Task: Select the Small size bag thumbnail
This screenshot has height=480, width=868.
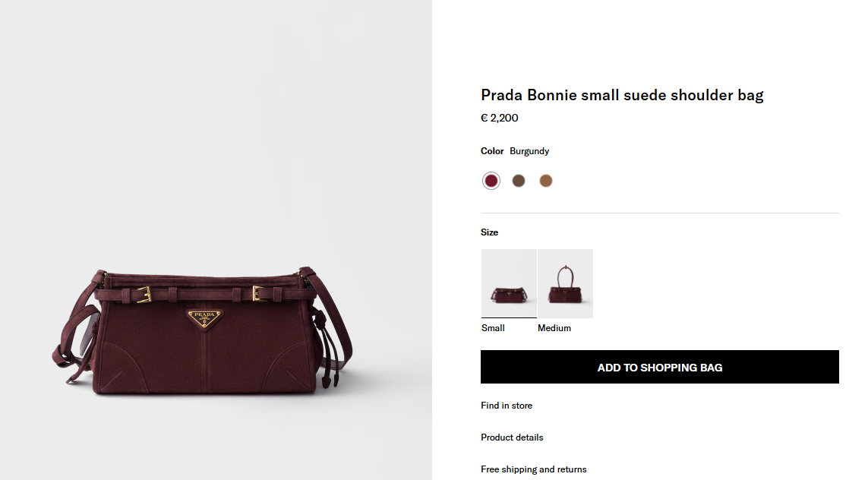Action: coord(509,283)
